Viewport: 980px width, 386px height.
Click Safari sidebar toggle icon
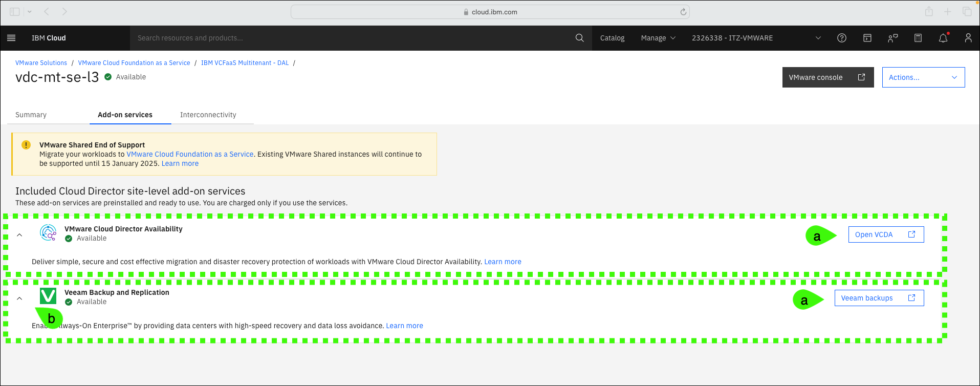(15, 11)
